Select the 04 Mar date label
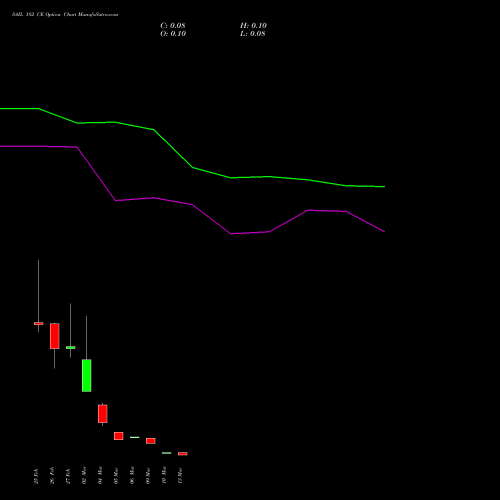 point(100,475)
